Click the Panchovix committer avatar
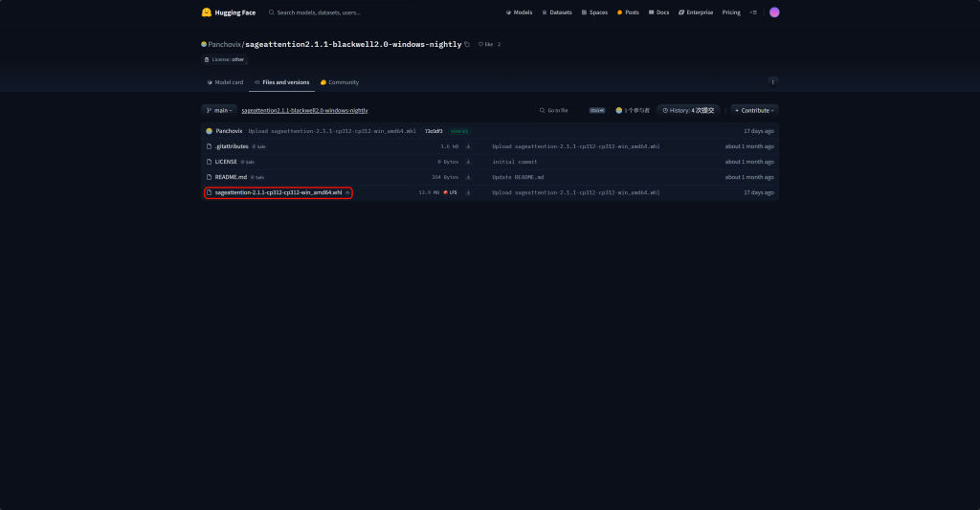Screen dimensions: 980x510 209,131
